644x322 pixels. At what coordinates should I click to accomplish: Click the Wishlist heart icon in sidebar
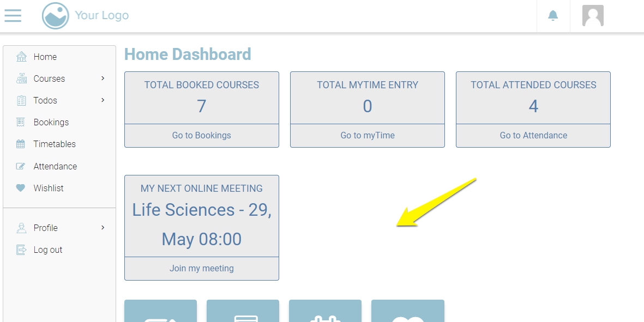(21, 188)
